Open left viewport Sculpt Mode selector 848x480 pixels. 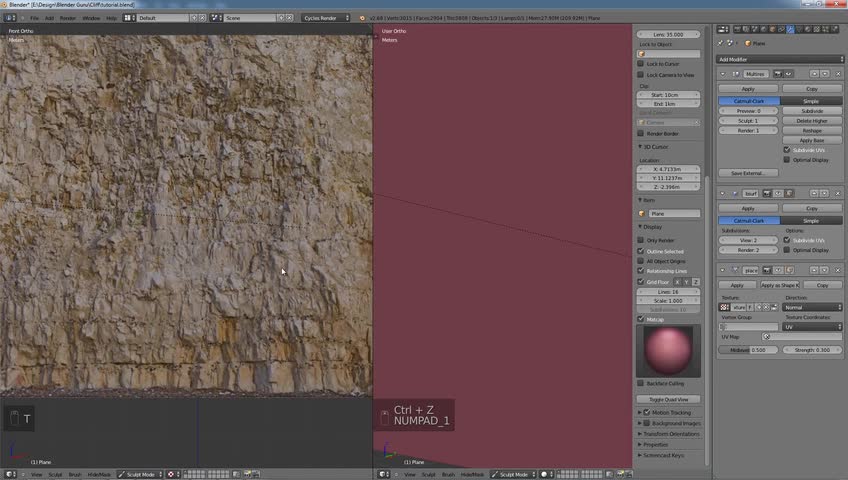click(140, 475)
